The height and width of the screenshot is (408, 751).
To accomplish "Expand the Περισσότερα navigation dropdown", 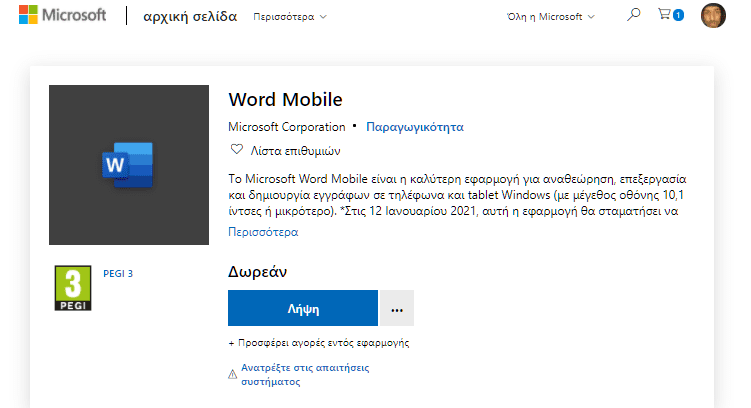I will (x=290, y=17).
